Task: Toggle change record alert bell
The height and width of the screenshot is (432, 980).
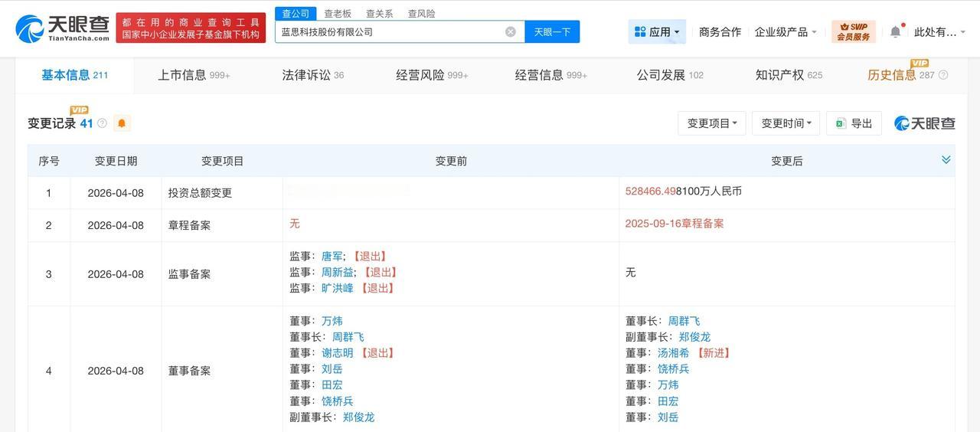Action: click(x=122, y=123)
